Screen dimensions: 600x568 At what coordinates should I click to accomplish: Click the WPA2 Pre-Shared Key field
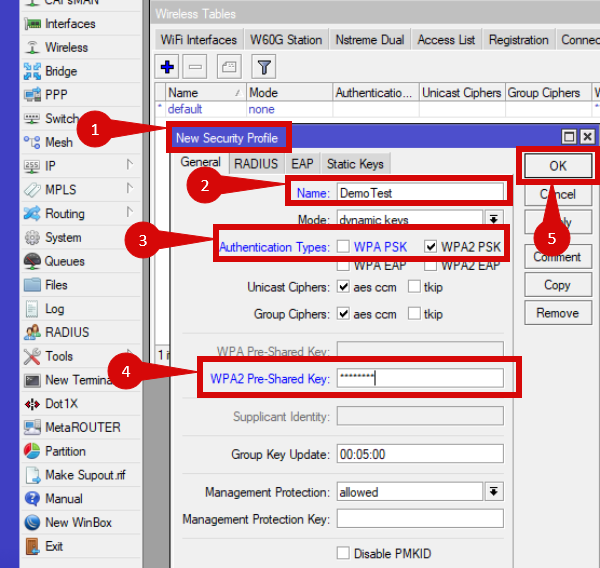(x=420, y=378)
